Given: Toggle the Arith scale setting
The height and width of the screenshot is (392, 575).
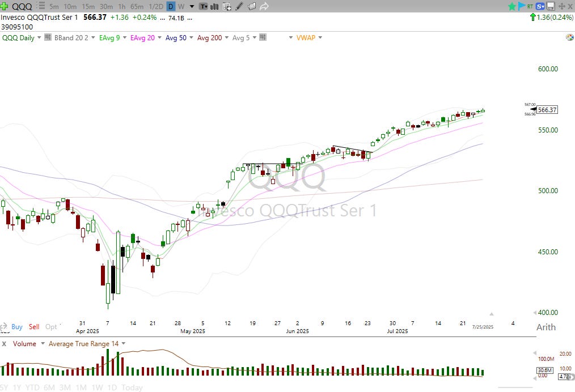Looking at the screenshot, I should (x=546, y=327).
